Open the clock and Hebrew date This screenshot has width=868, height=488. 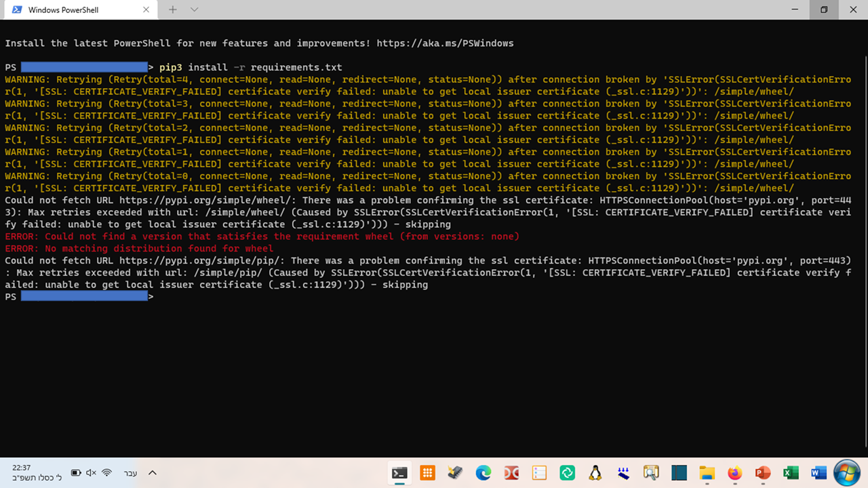click(x=37, y=472)
